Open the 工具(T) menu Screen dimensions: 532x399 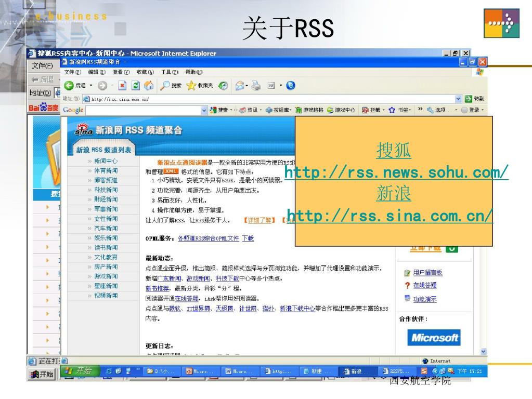coord(170,72)
